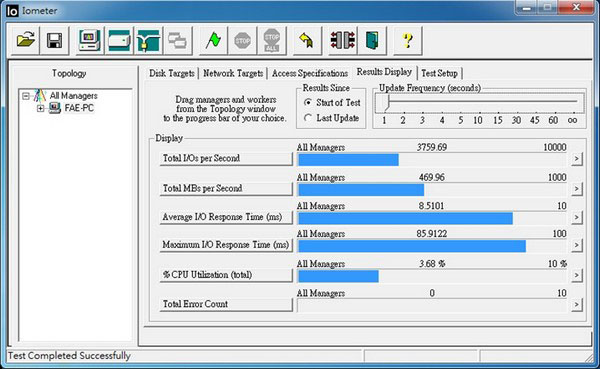600x369 pixels.
Task: Exit Iometer using the door icon
Action: pos(372,40)
